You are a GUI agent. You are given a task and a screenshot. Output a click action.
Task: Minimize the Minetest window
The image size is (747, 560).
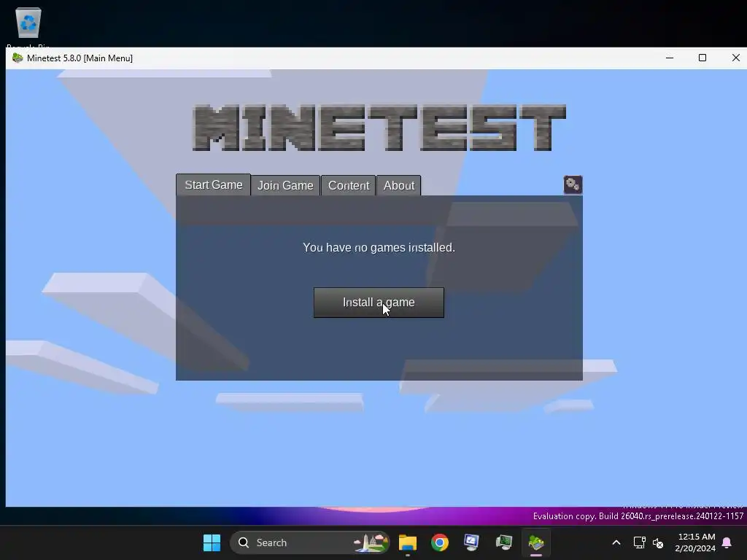point(670,58)
